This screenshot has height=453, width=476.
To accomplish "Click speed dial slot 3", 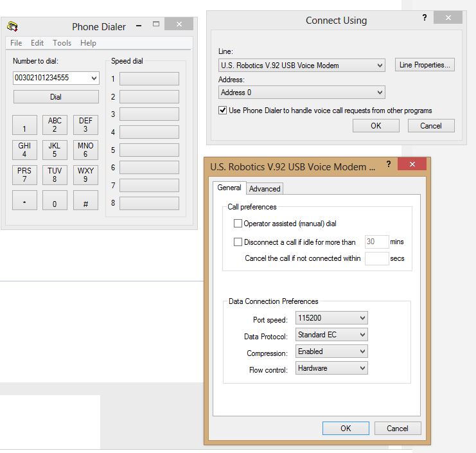I will 149,114.
